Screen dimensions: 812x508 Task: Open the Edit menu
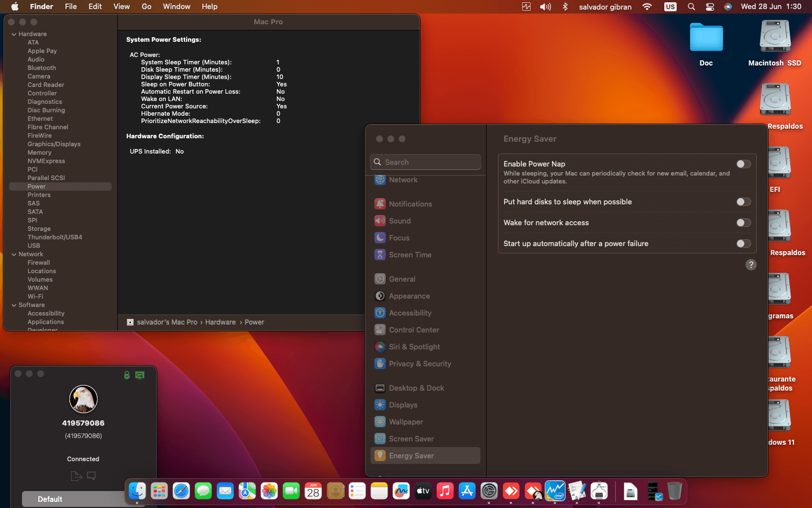tap(95, 7)
